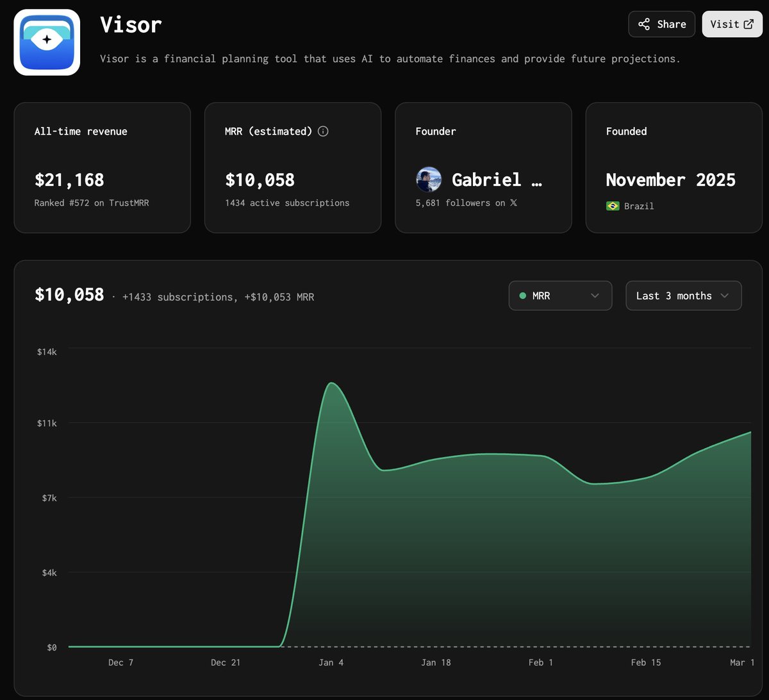Click the Share button
Viewport: 769px width, 700px height.
click(661, 24)
